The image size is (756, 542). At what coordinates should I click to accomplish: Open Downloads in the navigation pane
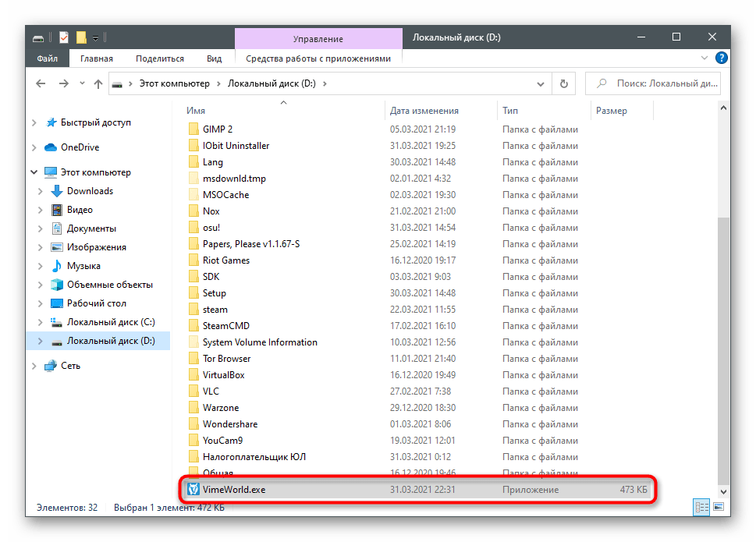pyautogui.click(x=90, y=191)
